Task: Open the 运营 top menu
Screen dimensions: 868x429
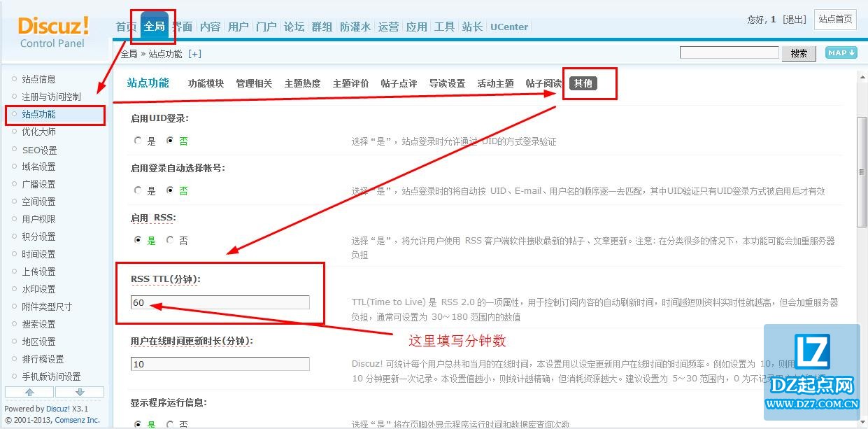Action: pos(389,27)
